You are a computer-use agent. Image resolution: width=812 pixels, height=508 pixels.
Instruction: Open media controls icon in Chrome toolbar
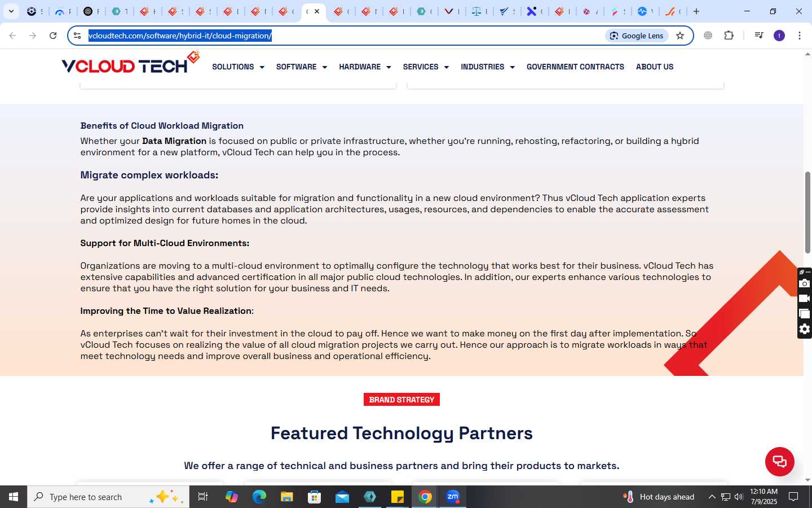(759, 36)
